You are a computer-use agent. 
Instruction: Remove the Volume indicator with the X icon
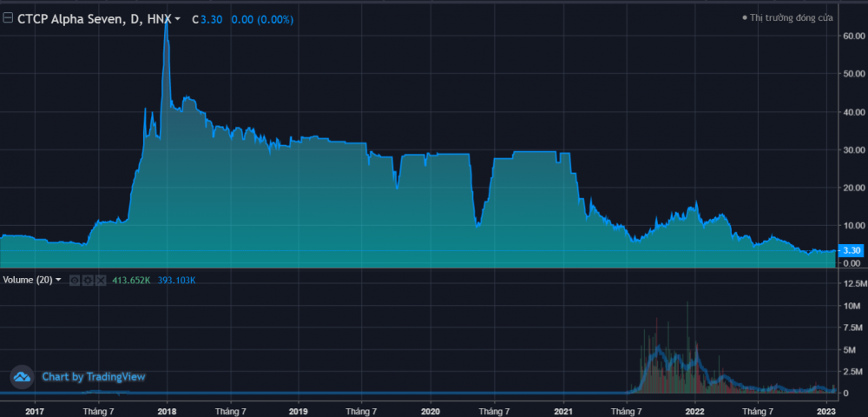coord(100,280)
